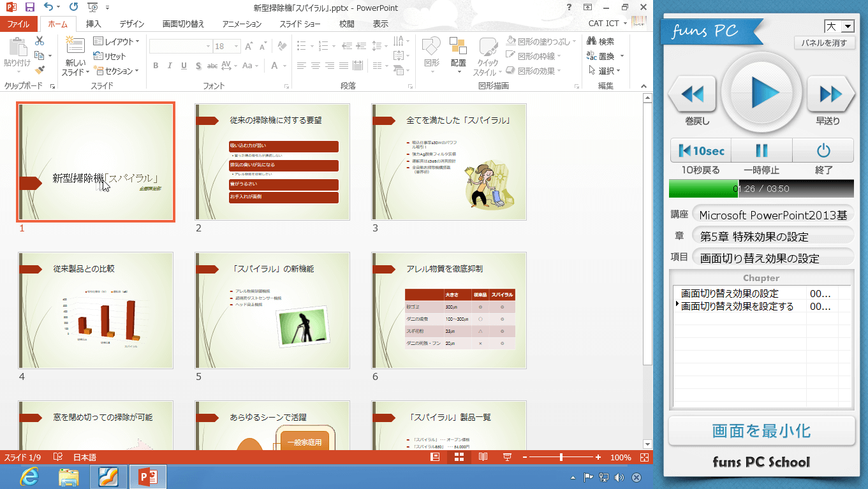Switch to the 挿入 ribbon tab
Viewport: 868px width, 489px height.
(94, 23)
